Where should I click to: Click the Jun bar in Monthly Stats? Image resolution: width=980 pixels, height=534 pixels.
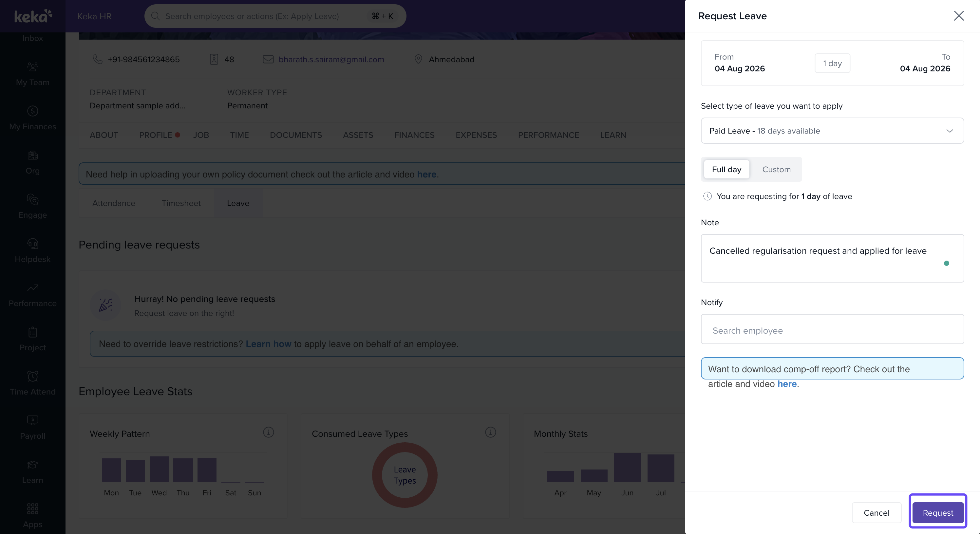[x=627, y=468]
